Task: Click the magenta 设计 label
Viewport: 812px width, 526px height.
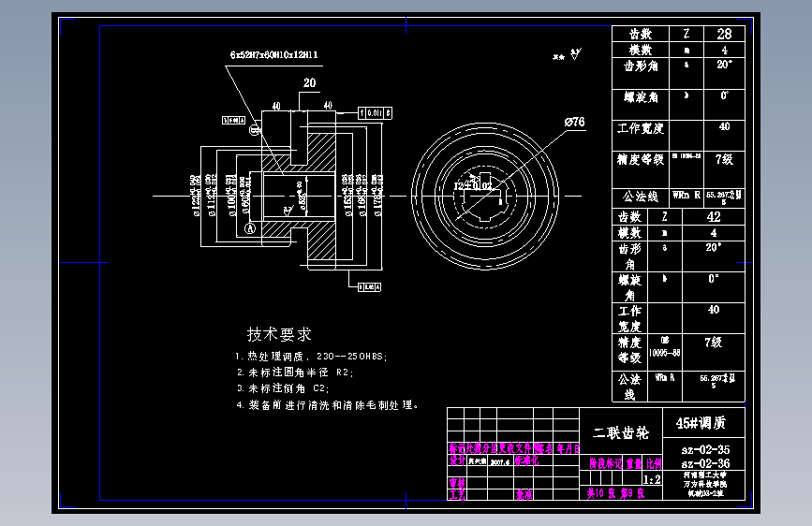Action: (x=457, y=460)
